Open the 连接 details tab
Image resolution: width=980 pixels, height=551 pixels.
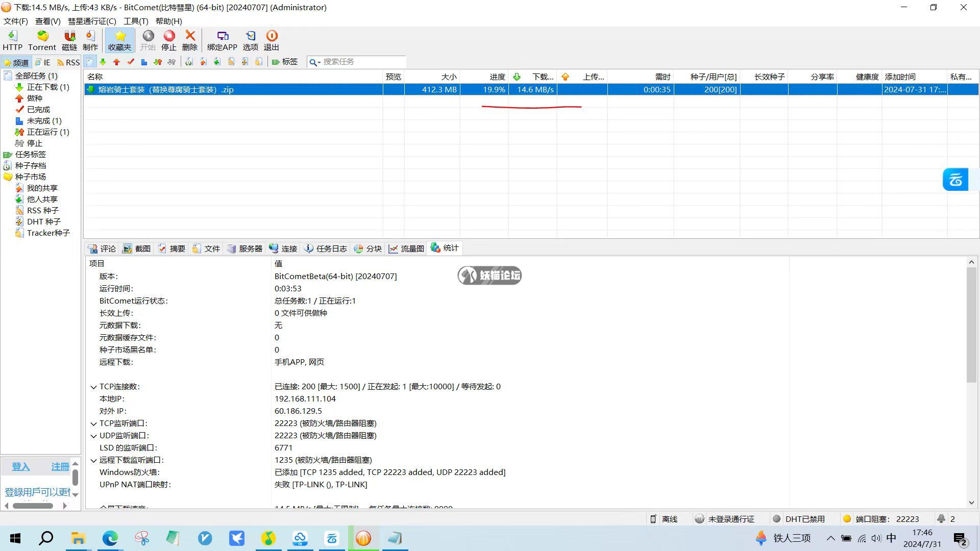tap(284, 248)
